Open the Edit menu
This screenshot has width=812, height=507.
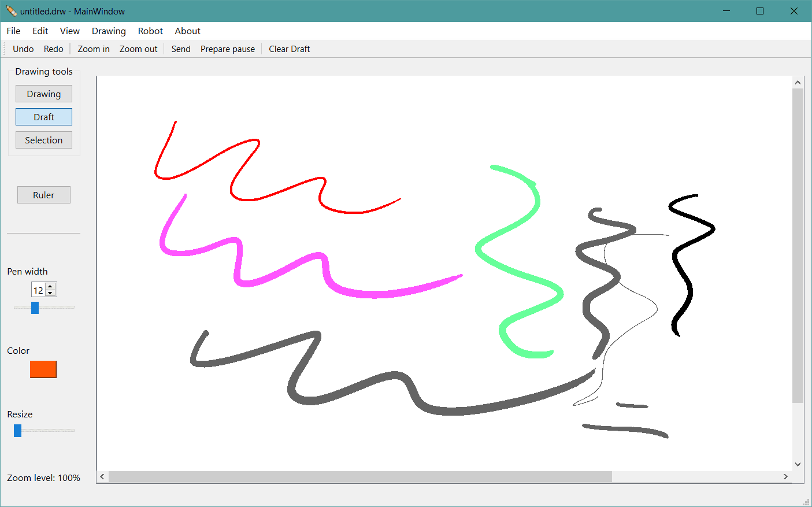[x=40, y=31]
